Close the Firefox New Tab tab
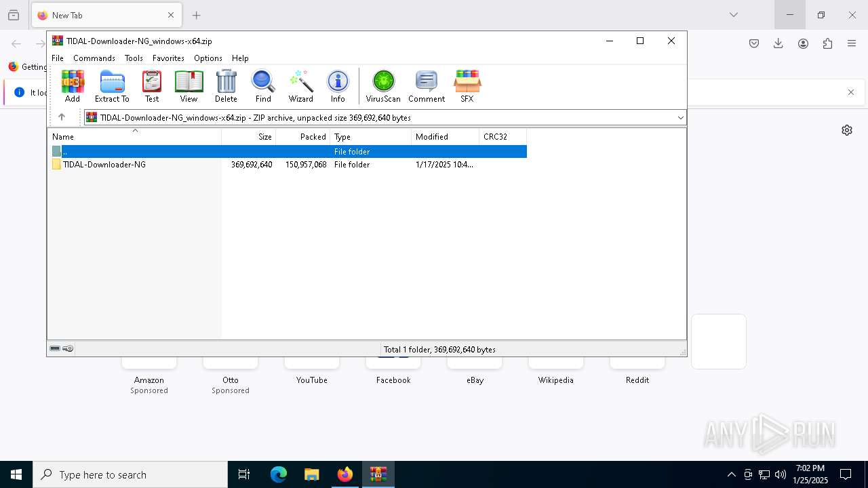868x488 pixels. click(171, 15)
